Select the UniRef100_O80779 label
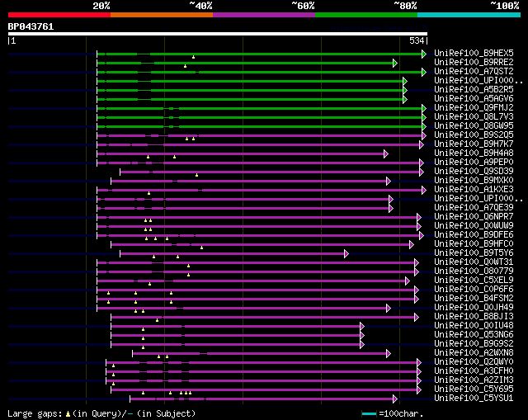This screenshot has width=528, height=420. click(474, 271)
